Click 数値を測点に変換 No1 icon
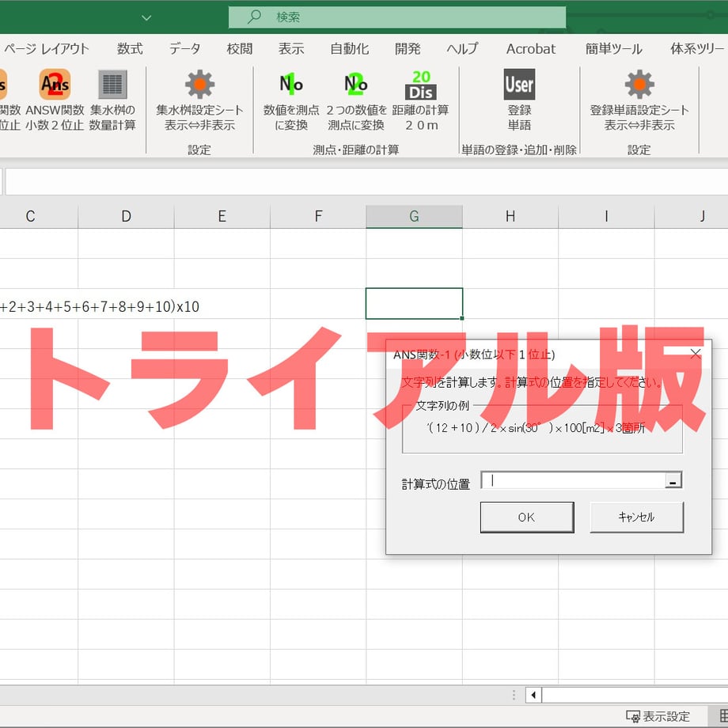The height and width of the screenshot is (728, 728). (x=291, y=85)
